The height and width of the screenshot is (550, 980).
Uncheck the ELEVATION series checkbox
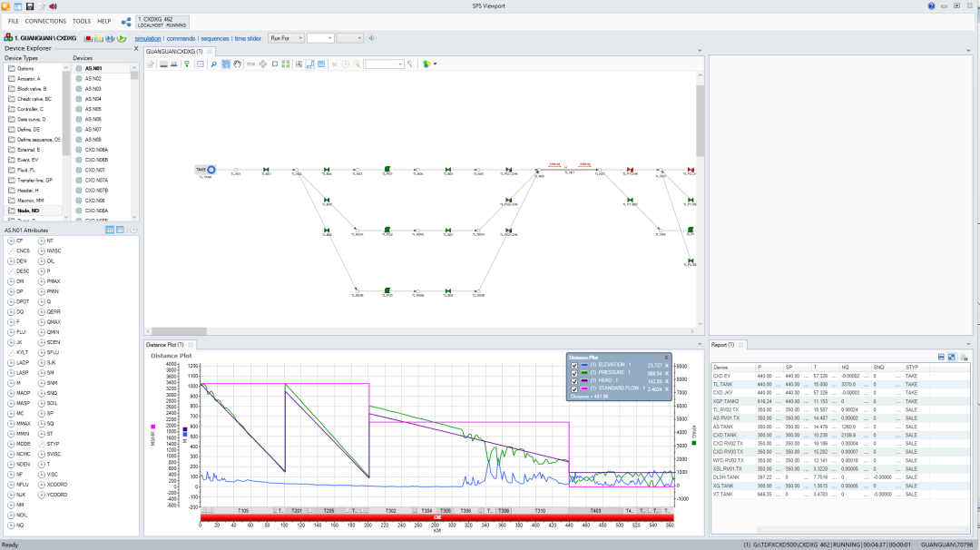tap(574, 366)
